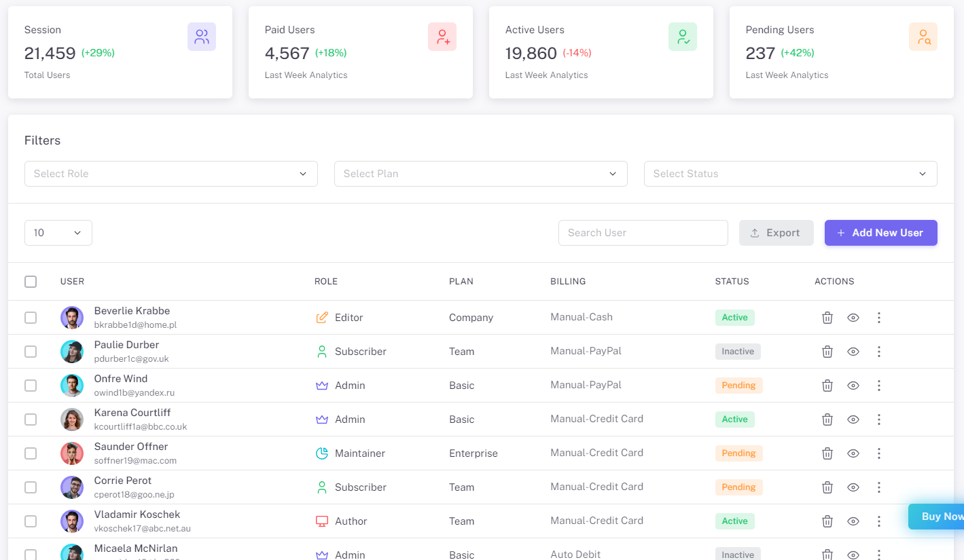Image resolution: width=964 pixels, height=560 pixels.
Task: Open more actions for Karena Courtliff
Action: pyautogui.click(x=879, y=419)
